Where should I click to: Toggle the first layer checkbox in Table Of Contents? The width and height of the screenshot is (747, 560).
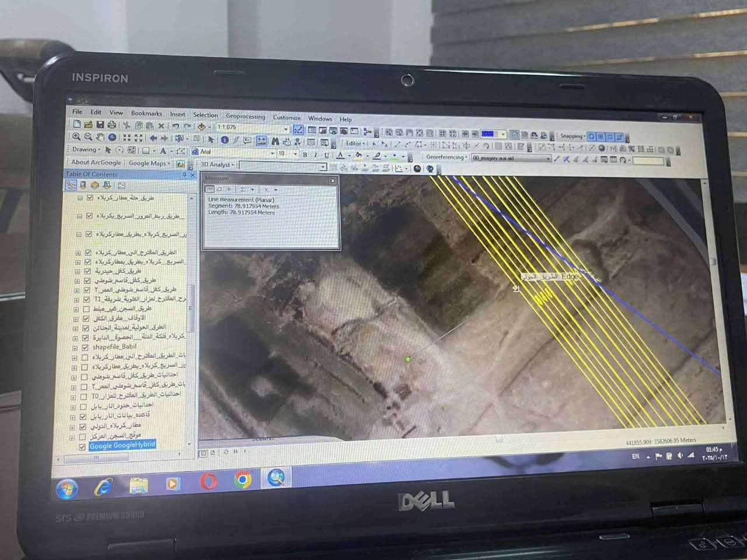(89, 198)
